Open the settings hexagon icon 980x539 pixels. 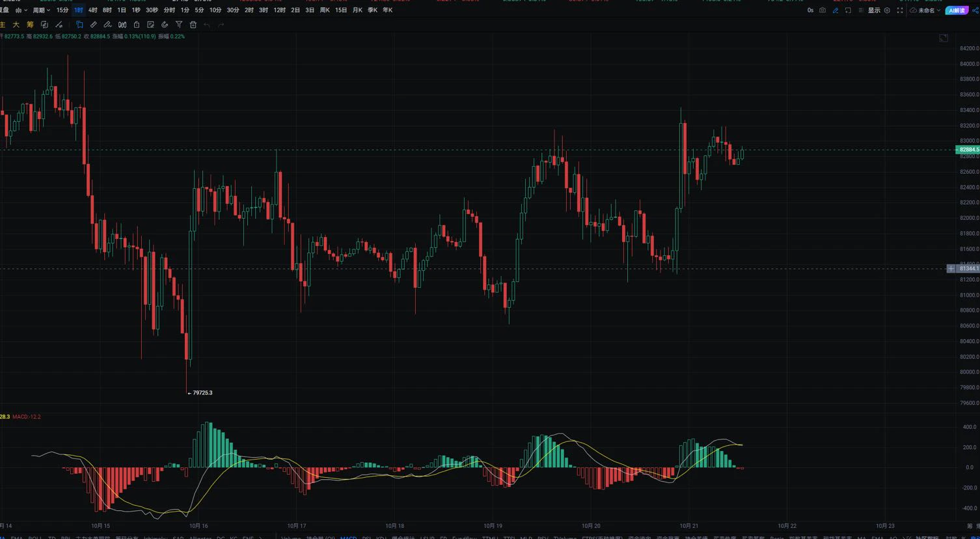tap(887, 10)
